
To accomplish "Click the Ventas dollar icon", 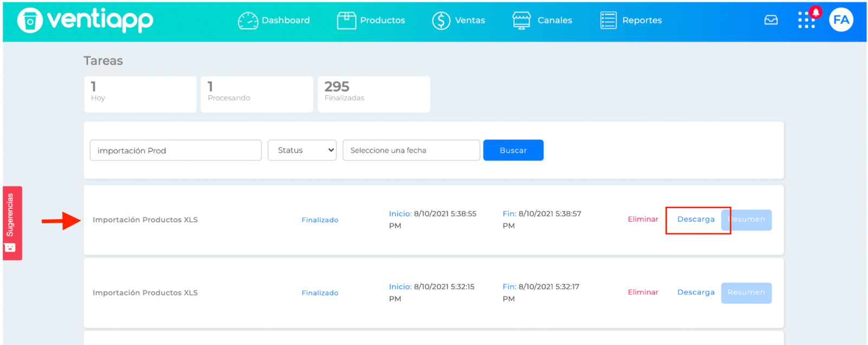I will click(x=441, y=21).
